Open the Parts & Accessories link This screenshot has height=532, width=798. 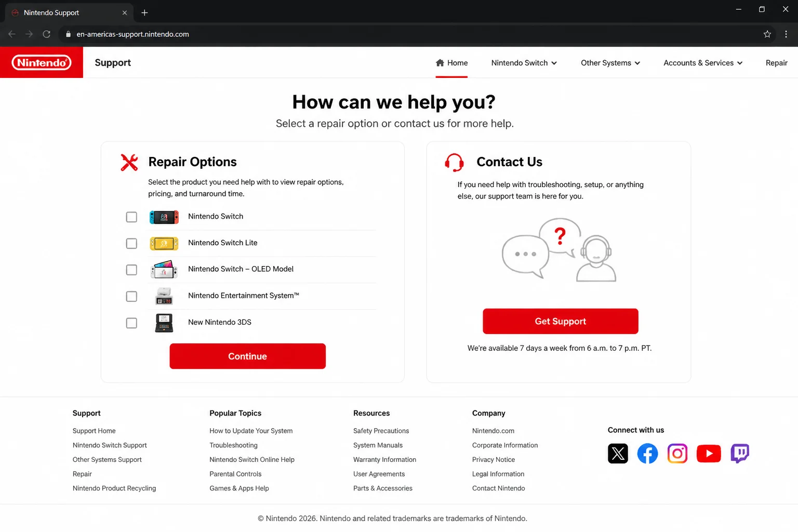(x=383, y=488)
